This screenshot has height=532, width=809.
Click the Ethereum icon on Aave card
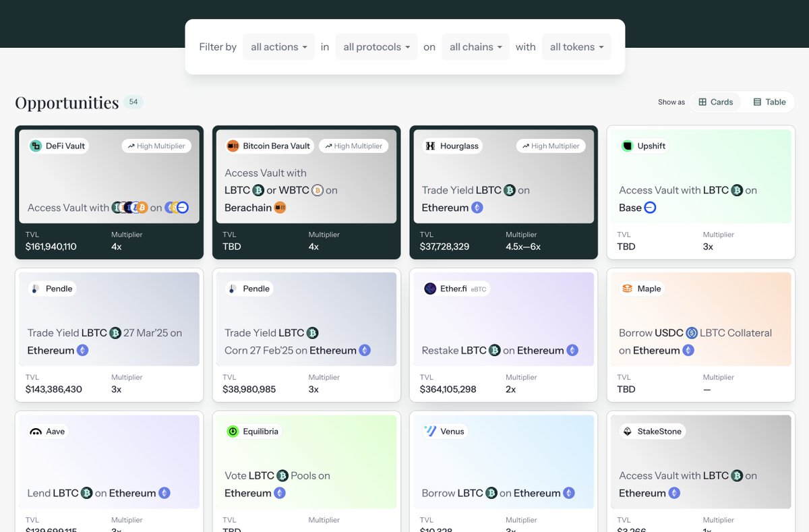164,493
